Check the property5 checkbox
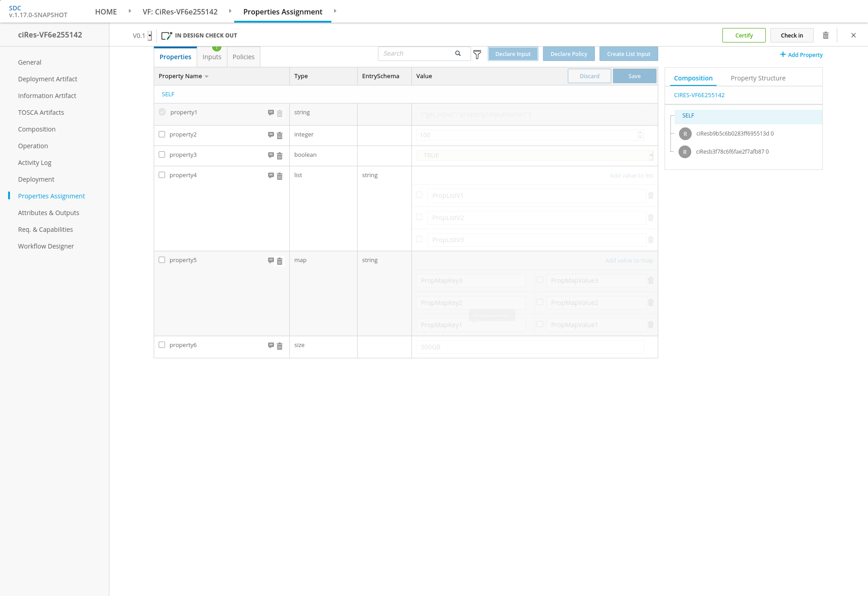The width and height of the screenshot is (868, 596). pyautogui.click(x=162, y=260)
